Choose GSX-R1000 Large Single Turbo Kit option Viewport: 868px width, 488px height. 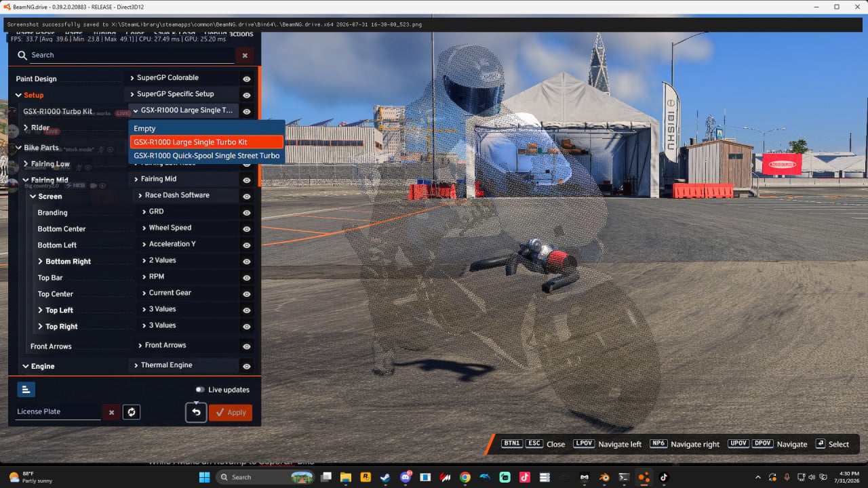[x=207, y=142]
